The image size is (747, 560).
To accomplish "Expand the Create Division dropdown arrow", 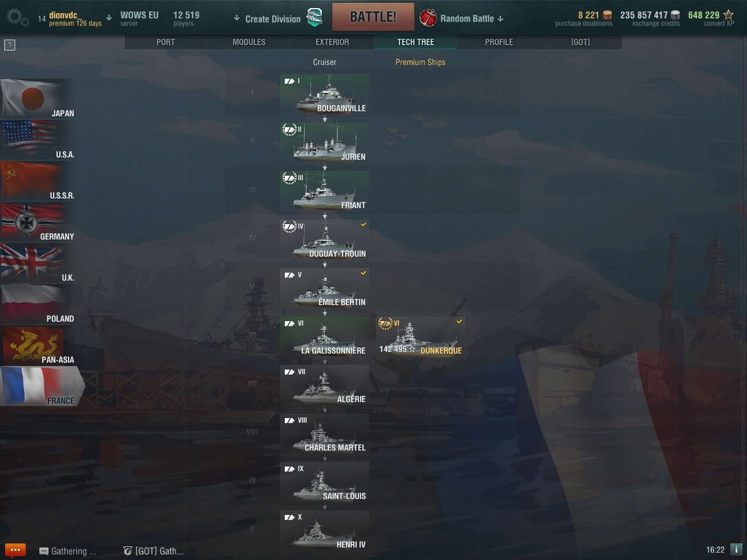I will point(237,18).
